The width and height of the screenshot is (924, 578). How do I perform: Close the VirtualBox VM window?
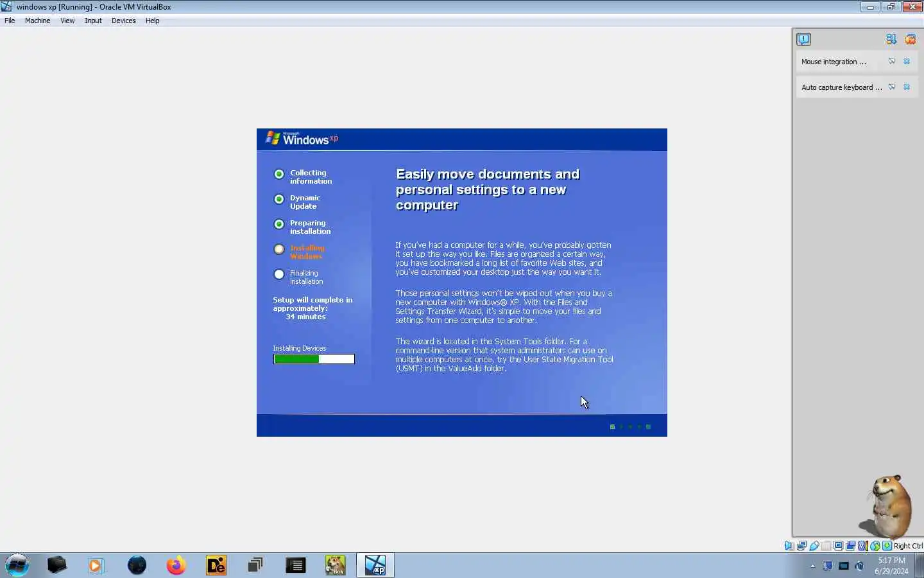(x=912, y=7)
